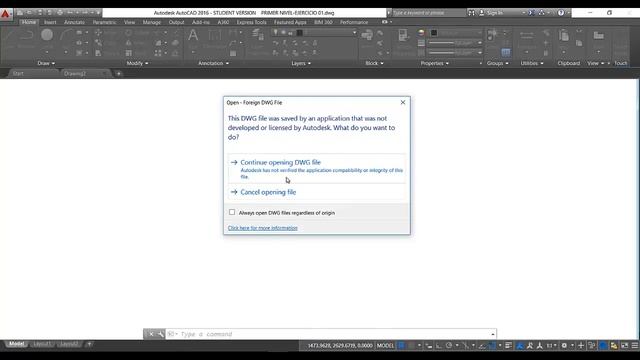Tick Always open DWG files regardless of origin
Viewport: 640px width, 360px height.
coord(232,212)
